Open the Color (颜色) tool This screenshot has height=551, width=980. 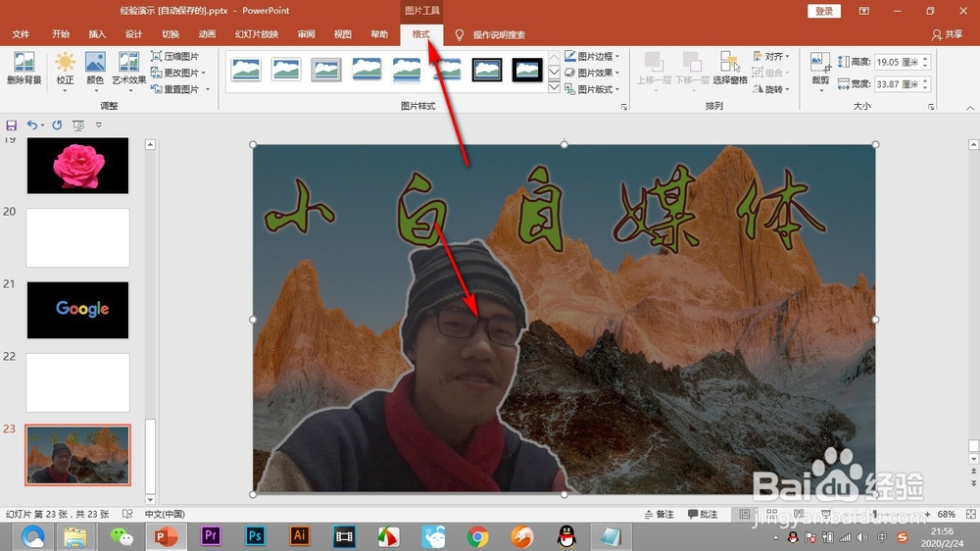tap(95, 70)
